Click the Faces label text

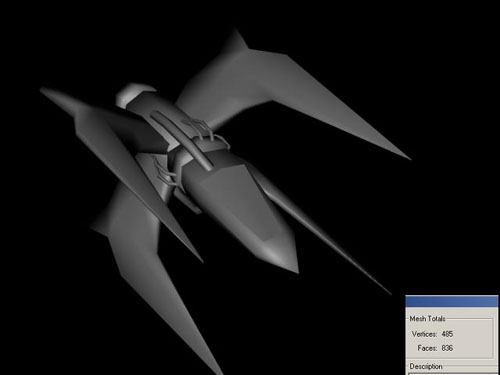click(x=427, y=348)
